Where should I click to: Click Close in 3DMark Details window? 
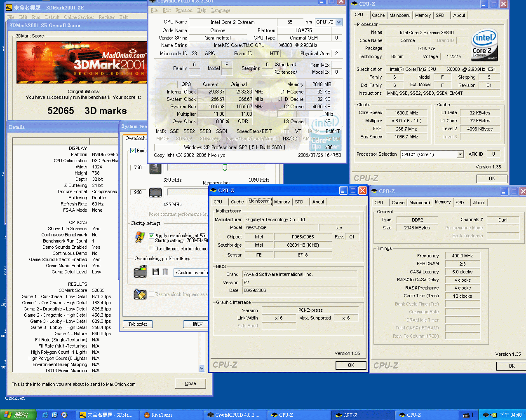tap(190, 383)
